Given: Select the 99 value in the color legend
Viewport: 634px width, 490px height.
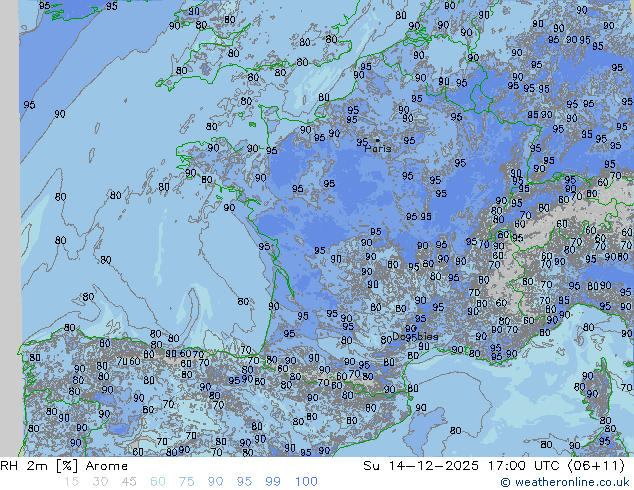Looking at the screenshot, I should pyautogui.click(x=273, y=482).
